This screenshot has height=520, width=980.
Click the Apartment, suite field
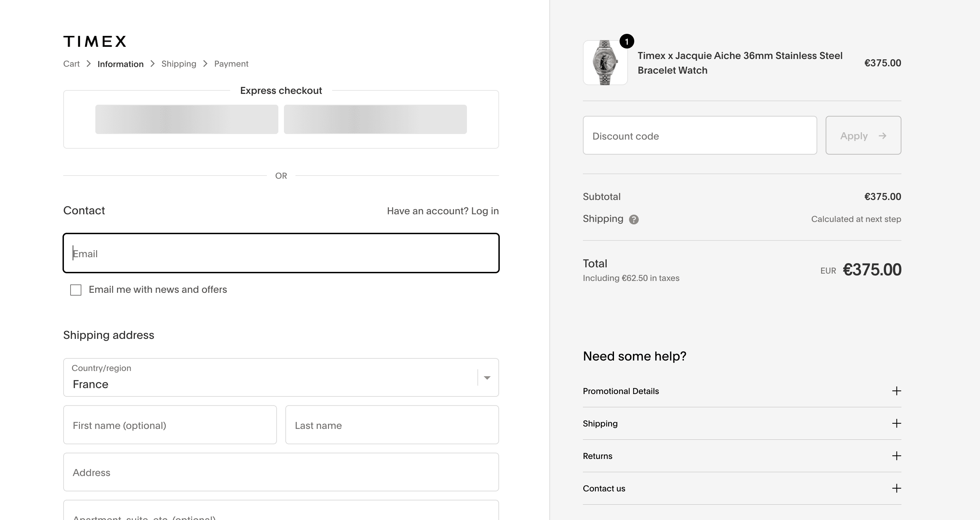coord(281,510)
